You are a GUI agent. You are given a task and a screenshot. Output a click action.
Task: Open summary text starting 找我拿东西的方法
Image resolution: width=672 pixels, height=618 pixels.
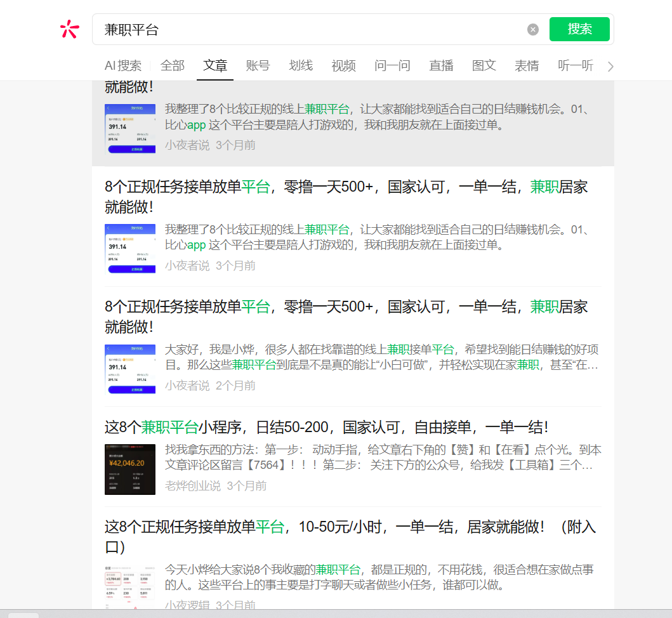(x=383, y=457)
